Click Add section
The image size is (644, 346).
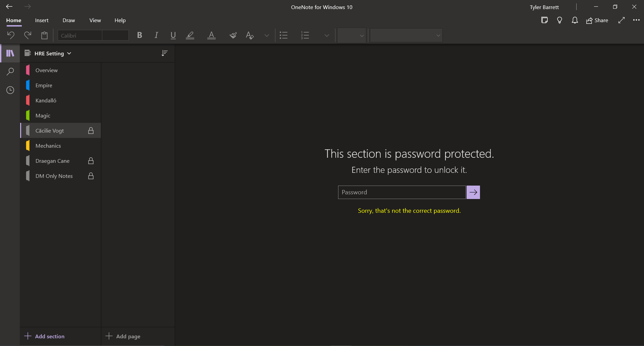pyautogui.click(x=45, y=336)
